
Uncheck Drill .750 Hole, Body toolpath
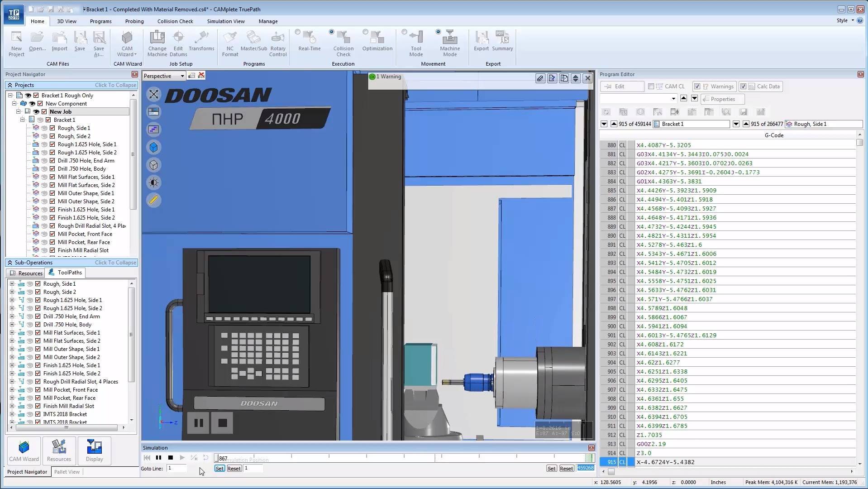pyautogui.click(x=38, y=325)
